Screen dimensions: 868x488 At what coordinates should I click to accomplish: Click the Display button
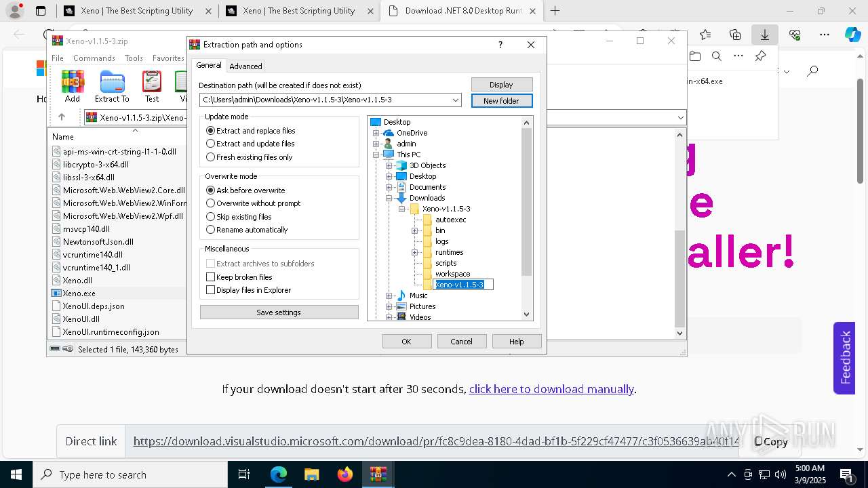502,85
